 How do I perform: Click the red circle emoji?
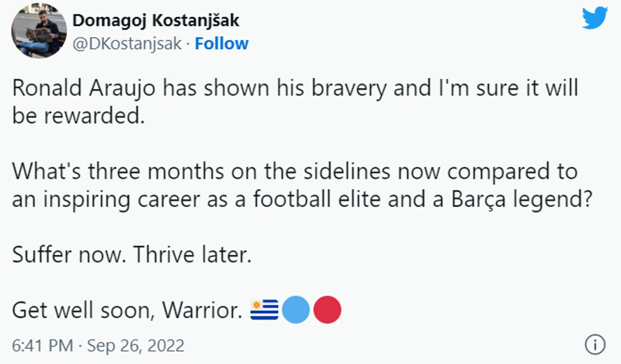[x=327, y=310]
